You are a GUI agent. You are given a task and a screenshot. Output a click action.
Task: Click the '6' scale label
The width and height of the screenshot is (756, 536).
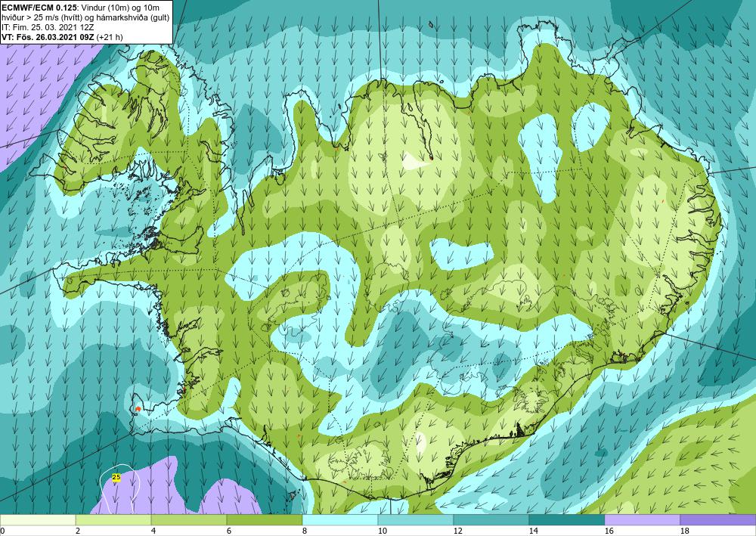point(229,531)
